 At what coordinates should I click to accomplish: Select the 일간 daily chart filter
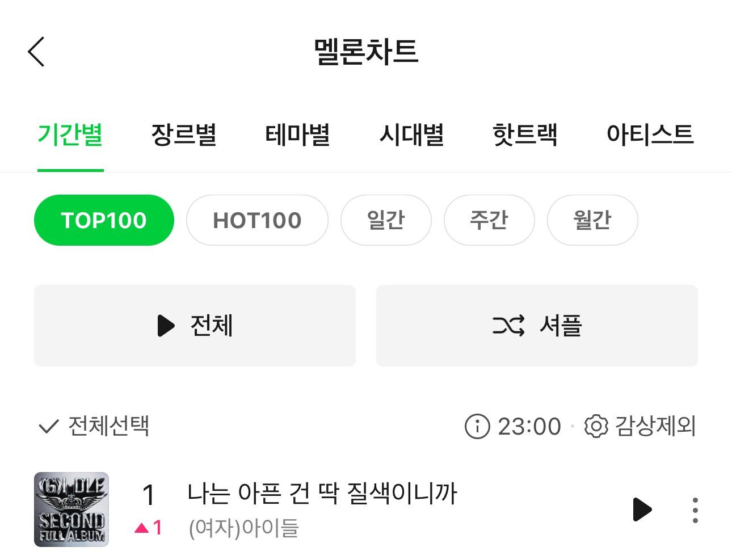click(x=386, y=220)
